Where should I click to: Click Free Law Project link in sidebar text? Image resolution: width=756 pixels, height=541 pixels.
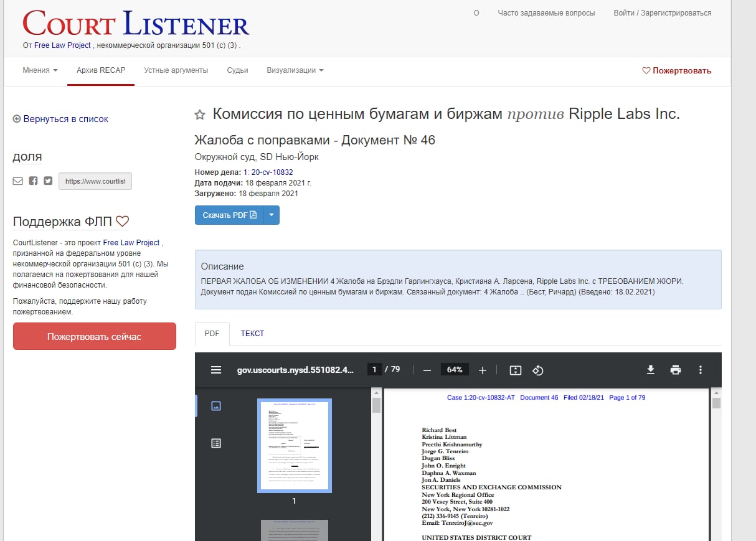(x=131, y=243)
